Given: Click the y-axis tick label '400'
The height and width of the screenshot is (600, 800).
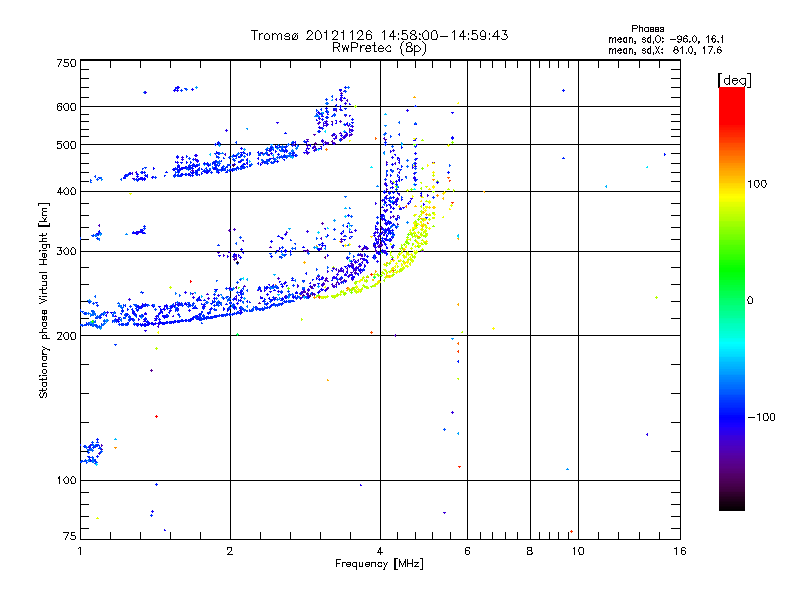Looking at the screenshot, I should click(66, 191).
